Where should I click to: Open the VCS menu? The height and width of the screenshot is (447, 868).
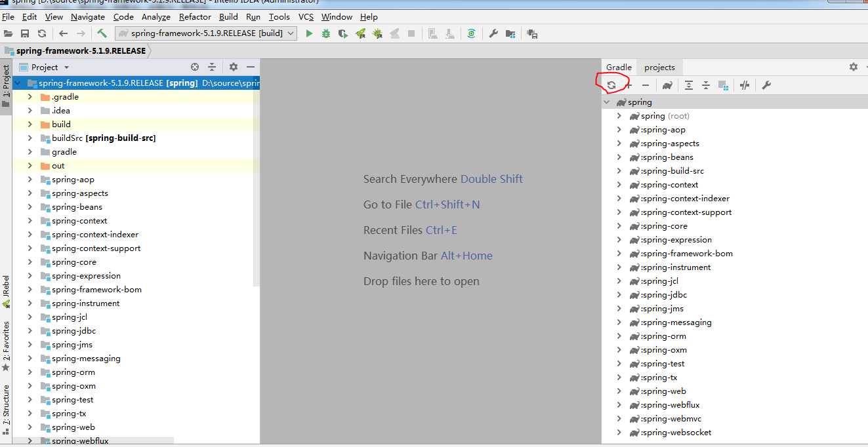pos(306,17)
